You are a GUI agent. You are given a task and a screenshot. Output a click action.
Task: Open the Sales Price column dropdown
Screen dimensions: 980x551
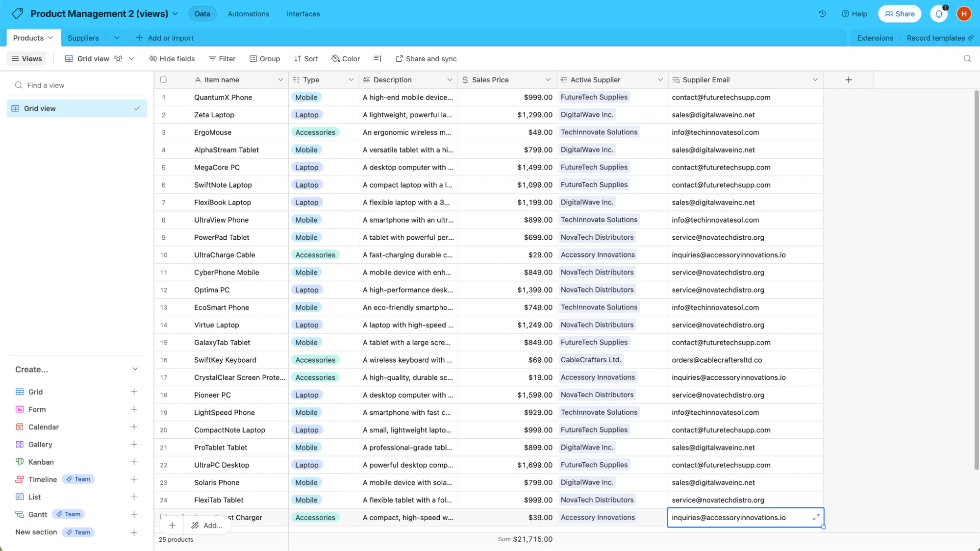pos(548,80)
